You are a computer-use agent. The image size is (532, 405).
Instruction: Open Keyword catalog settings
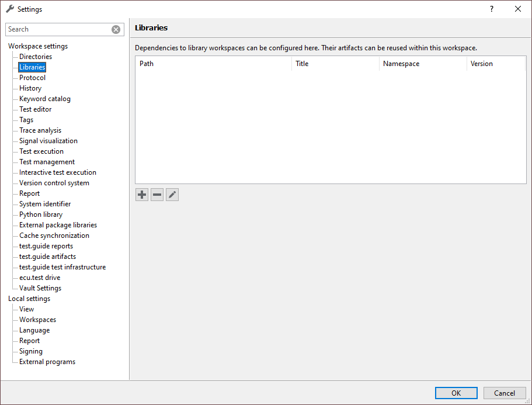pos(45,99)
